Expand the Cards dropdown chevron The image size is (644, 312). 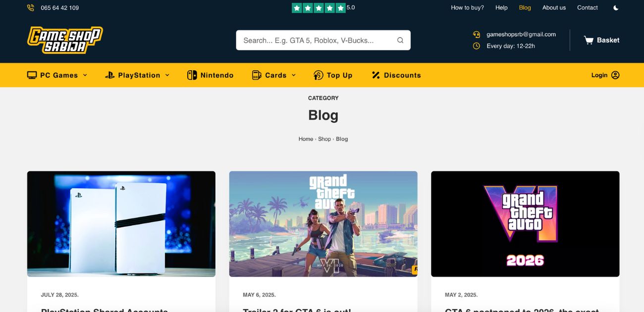tap(293, 75)
